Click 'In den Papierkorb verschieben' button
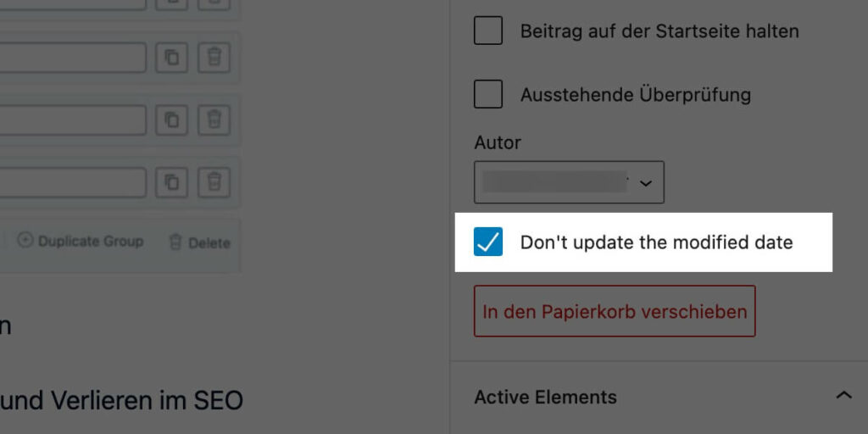The width and height of the screenshot is (868, 434). [x=615, y=311]
